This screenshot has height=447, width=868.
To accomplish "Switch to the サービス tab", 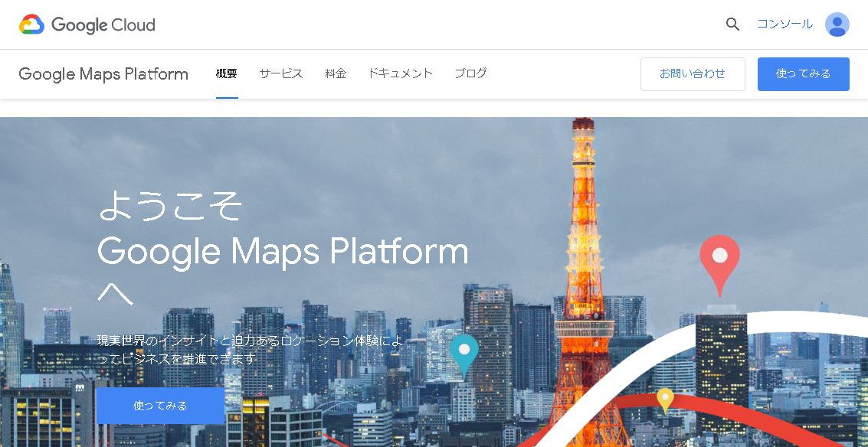I will click(280, 73).
